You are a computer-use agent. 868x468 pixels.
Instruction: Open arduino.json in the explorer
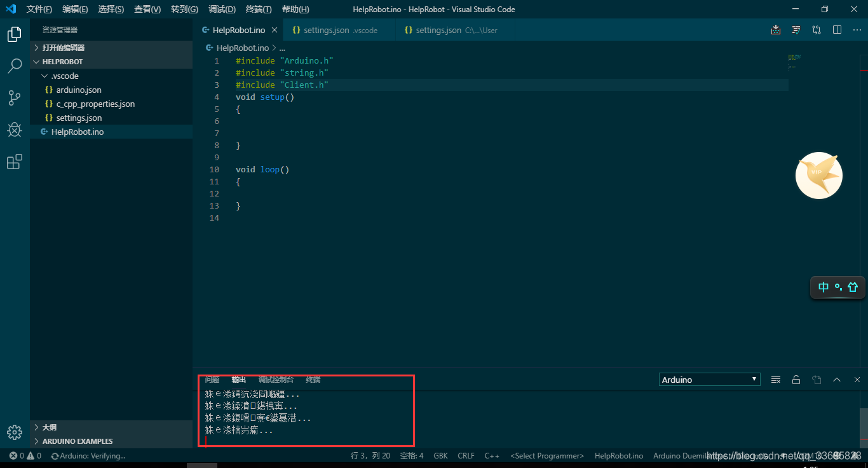111,90
